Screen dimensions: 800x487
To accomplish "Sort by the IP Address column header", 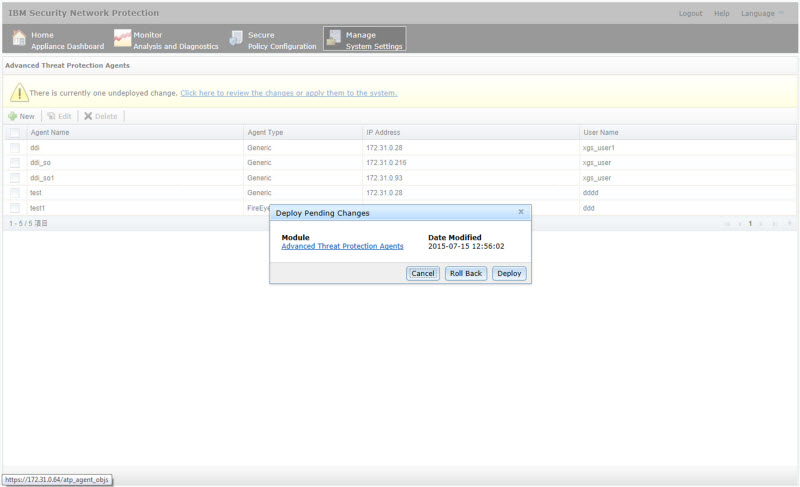I will tap(383, 132).
